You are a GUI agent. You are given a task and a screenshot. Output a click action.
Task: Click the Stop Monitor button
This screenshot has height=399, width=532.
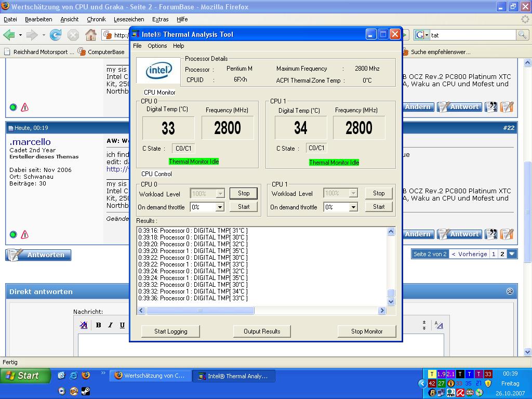367,331
